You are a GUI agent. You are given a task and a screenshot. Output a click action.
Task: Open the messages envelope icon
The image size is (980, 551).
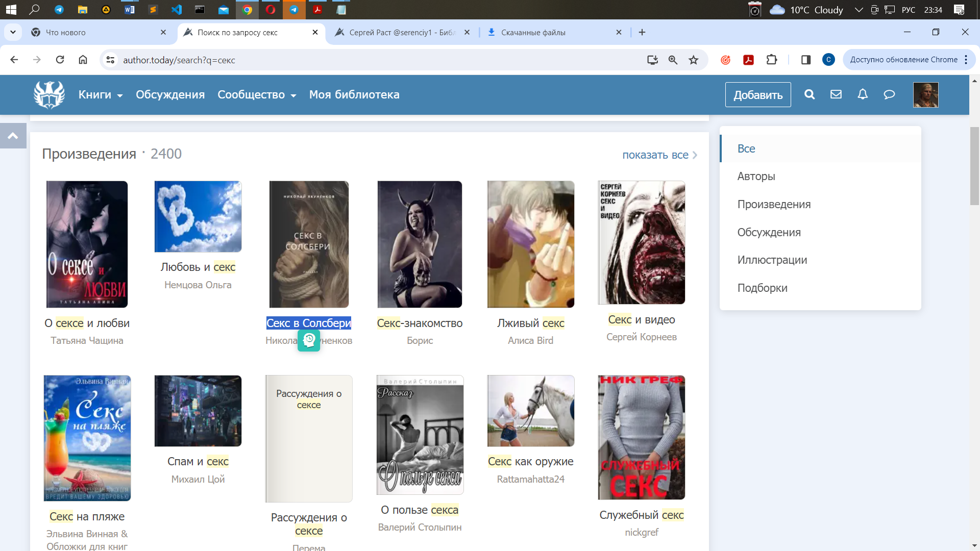pyautogui.click(x=836, y=94)
